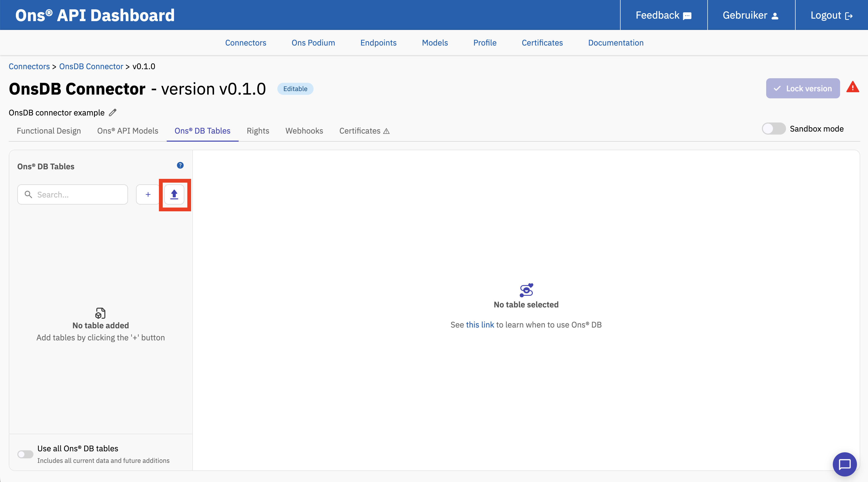Click the red warning triangle icon
The image size is (868, 482).
point(852,87)
